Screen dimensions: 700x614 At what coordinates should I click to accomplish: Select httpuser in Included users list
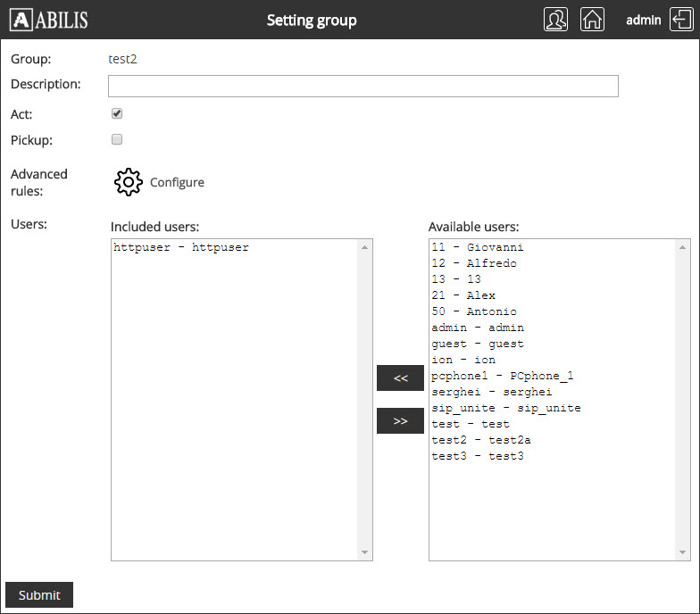click(x=181, y=247)
